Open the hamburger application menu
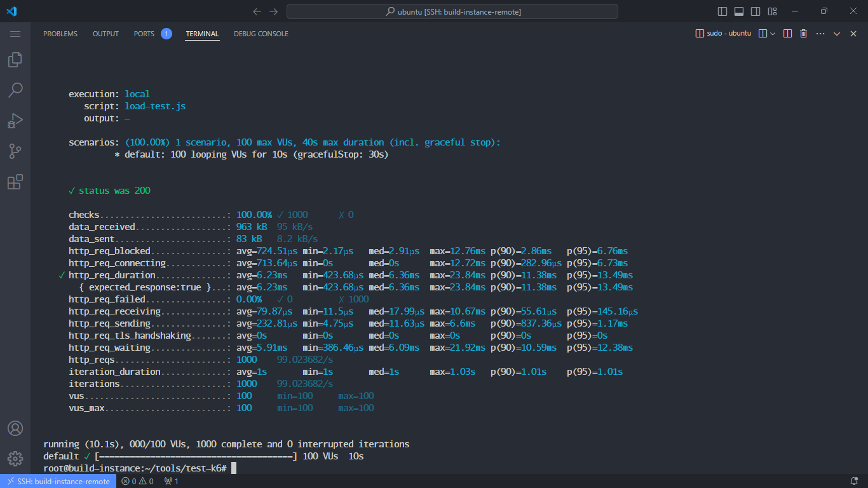 click(x=15, y=34)
